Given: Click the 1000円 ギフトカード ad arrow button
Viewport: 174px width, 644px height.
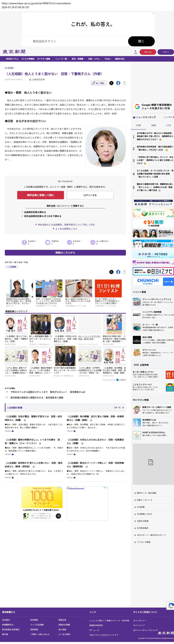Looking at the screenshot, I should (x=58, y=516).
